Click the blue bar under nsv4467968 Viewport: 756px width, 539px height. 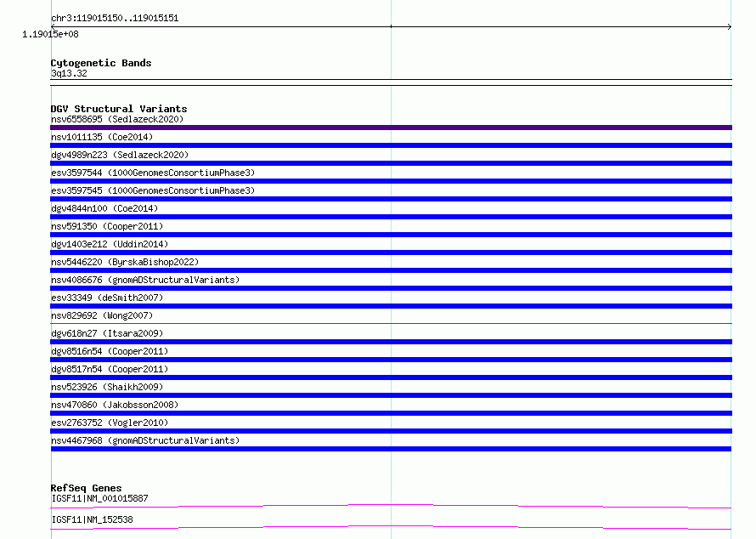[x=391, y=449]
